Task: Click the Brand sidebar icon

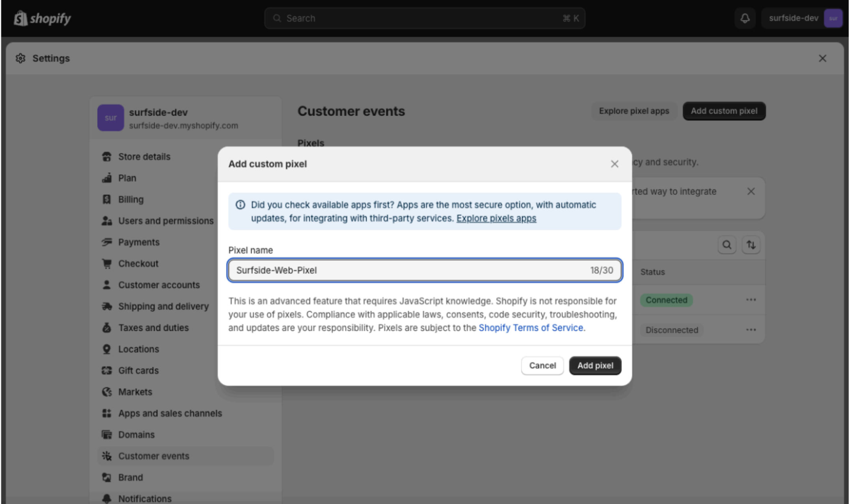Action: (x=107, y=478)
